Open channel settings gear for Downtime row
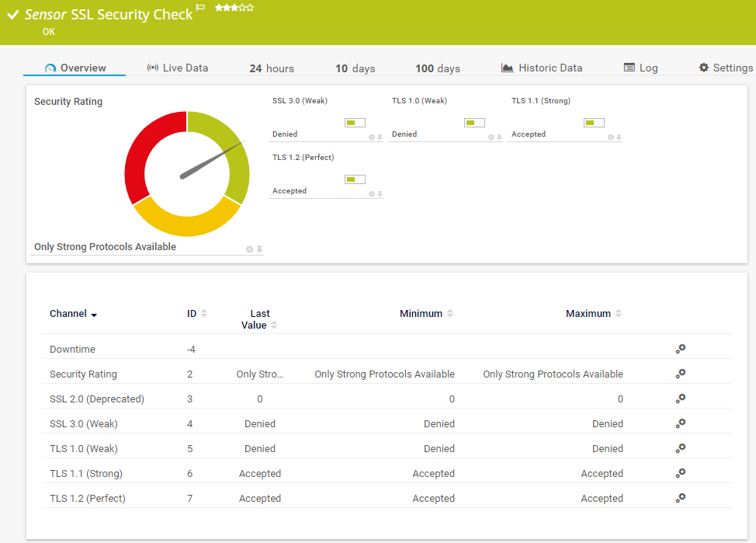This screenshot has height=543, width=756. (x=680, y=350)
